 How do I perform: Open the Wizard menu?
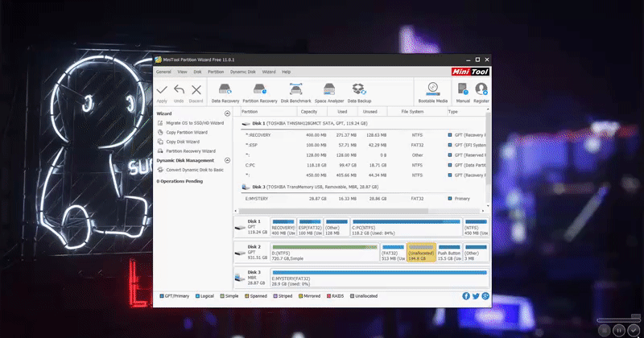(x=269, y=72)
